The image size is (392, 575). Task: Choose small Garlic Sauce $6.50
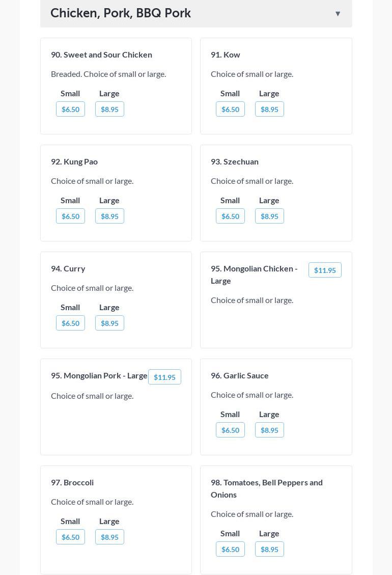230,430
